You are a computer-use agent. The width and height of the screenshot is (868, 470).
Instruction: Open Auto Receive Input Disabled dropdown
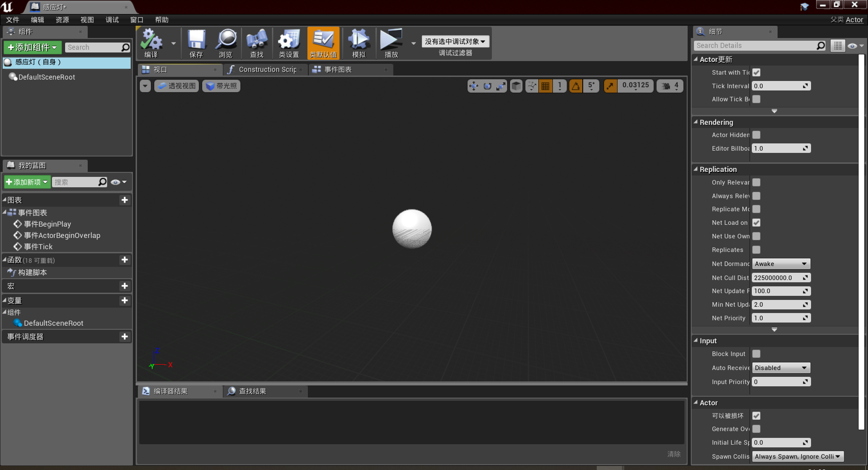tap(781, 368)
